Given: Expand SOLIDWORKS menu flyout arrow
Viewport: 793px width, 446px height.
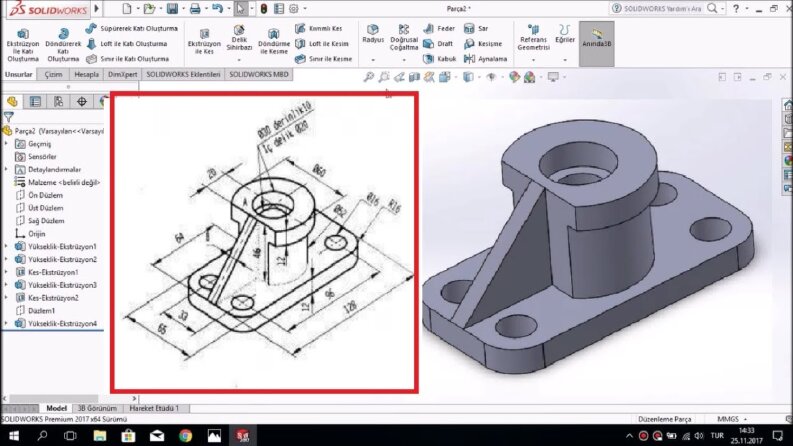Looking at the screenshot, I should click(x=96, y=9).
